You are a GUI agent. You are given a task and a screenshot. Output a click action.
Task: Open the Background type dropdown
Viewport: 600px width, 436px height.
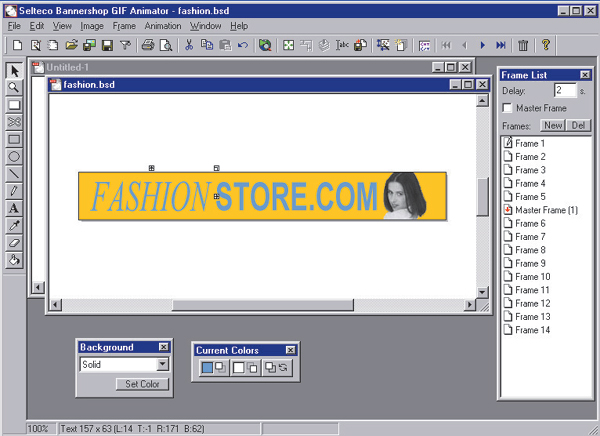click(163, 364)
